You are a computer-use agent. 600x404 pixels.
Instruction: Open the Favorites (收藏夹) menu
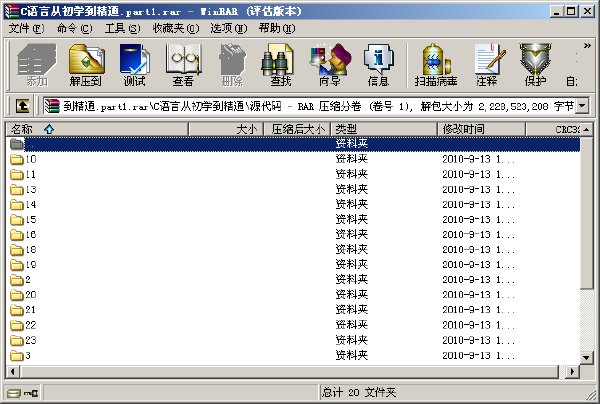[x=176, y=28]
